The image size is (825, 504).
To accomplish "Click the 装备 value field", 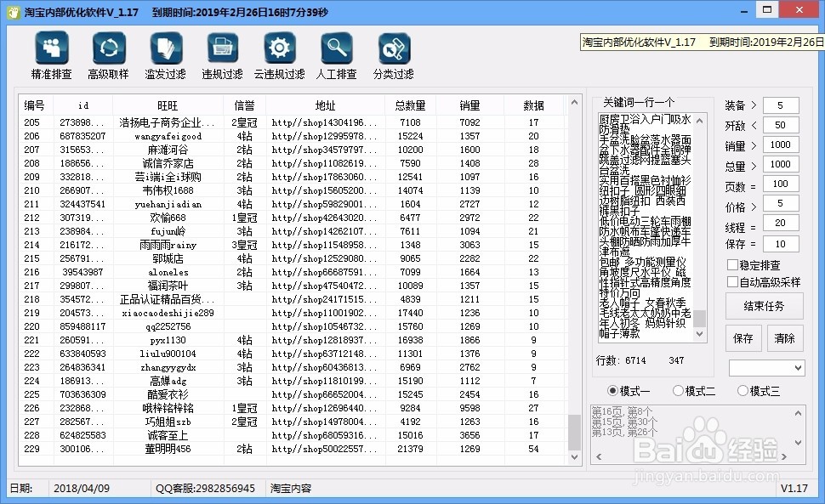I will [780, 105].
